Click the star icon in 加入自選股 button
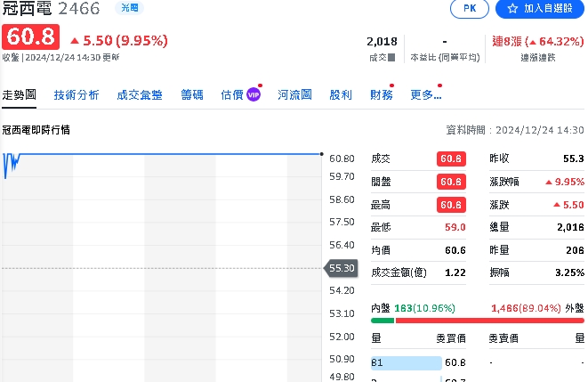This screenshot has height=382, width=588. coord(512,8)
